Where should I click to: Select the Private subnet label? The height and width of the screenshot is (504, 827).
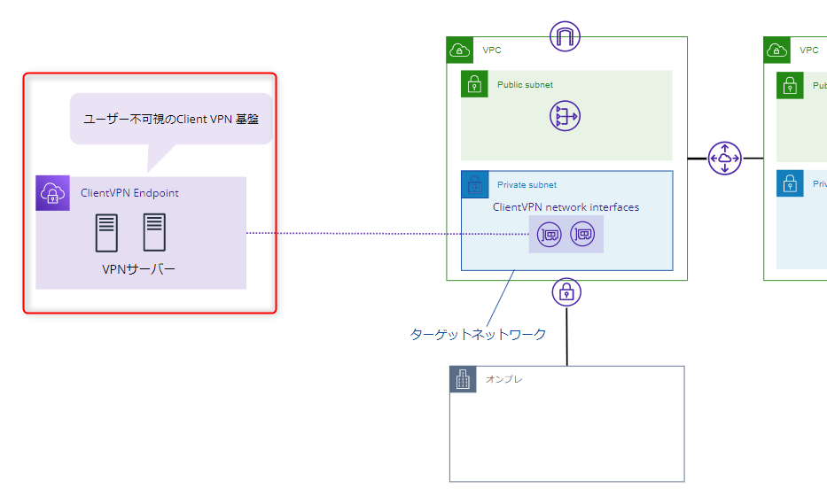[527, 185]
